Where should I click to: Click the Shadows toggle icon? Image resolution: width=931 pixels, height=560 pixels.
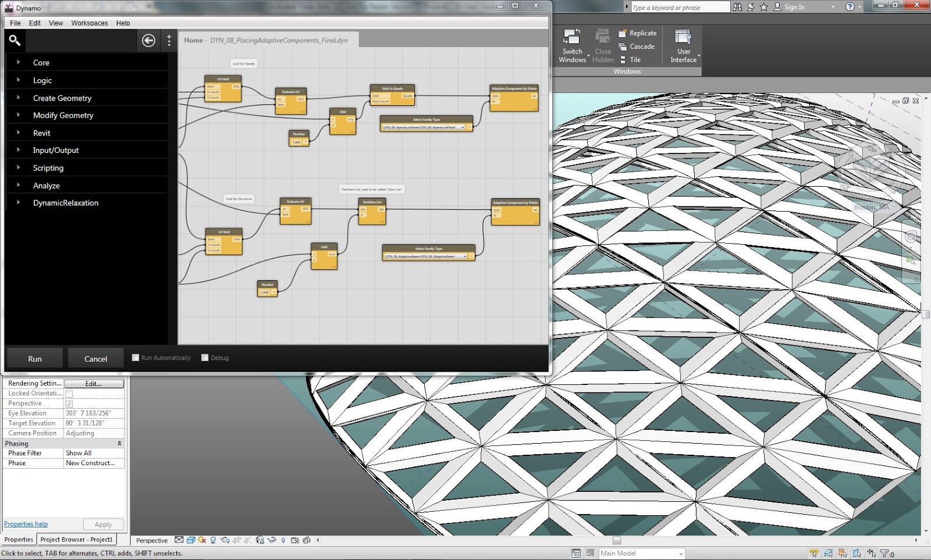pyautogui.click(x=214, y=541)
